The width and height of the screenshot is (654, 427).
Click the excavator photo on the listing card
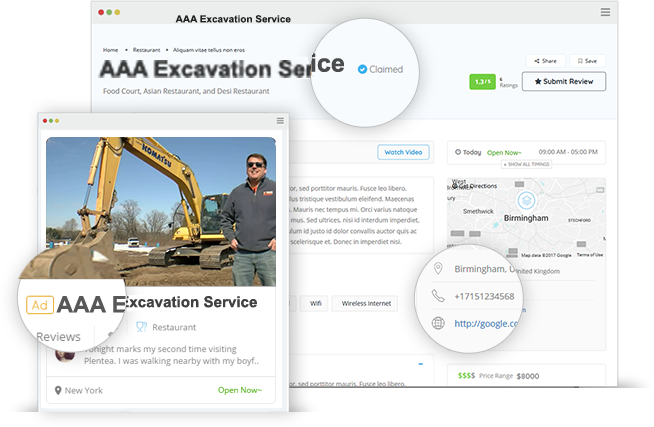[x=160, y=210]
